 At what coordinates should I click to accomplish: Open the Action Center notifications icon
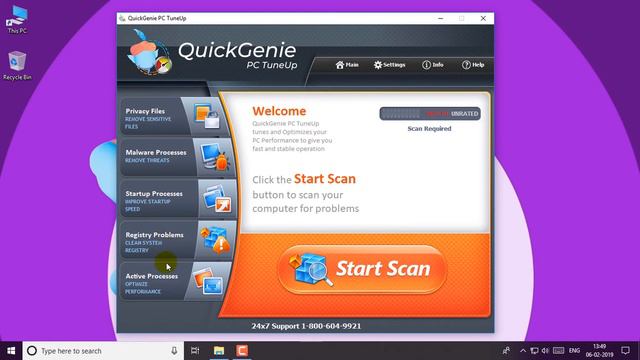[625, 351]
